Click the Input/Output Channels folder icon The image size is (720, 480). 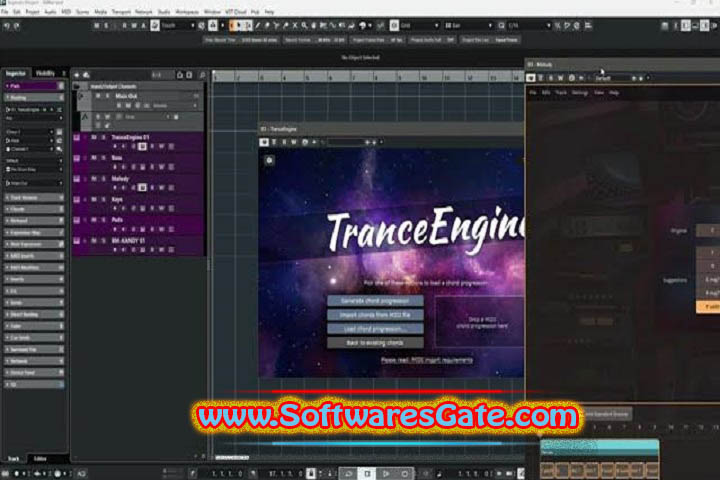tap(77, 86)
